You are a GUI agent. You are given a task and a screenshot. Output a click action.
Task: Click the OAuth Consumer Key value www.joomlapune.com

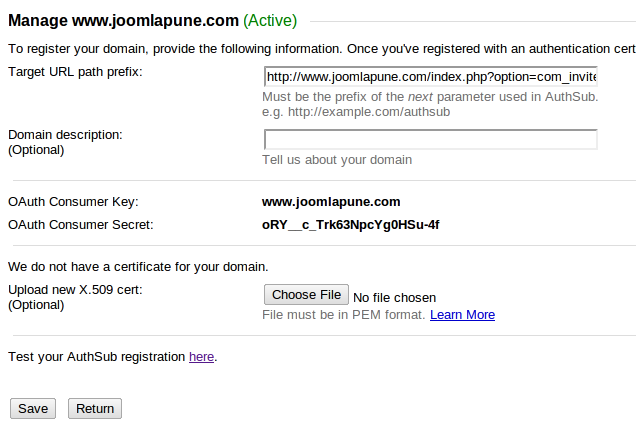(x=331, y=202)
